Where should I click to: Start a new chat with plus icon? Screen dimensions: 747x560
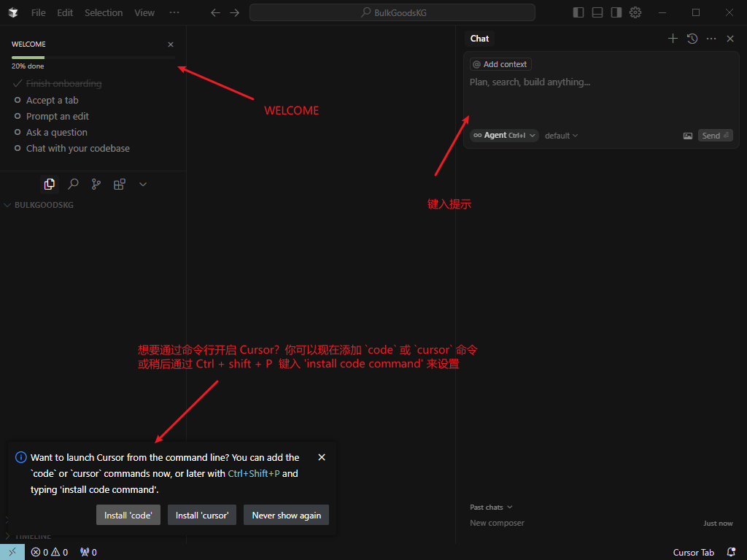[673, 39]
